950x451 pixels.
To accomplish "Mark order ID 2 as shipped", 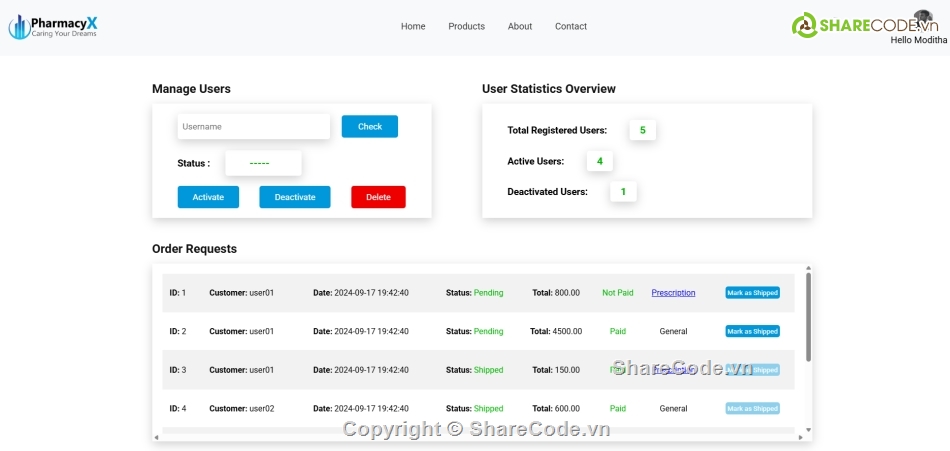I will click(x=752, y=331).
